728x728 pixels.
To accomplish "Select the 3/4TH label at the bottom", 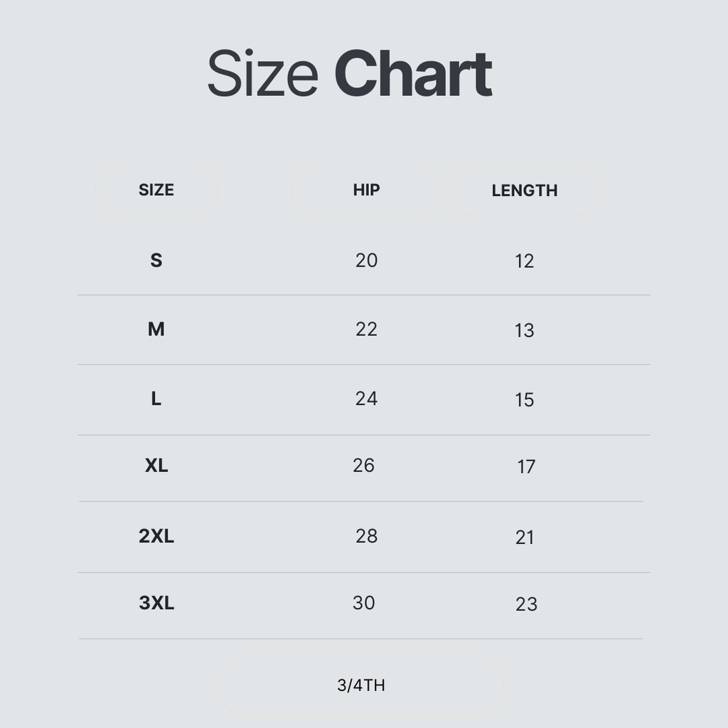I will tap(361, 685).
